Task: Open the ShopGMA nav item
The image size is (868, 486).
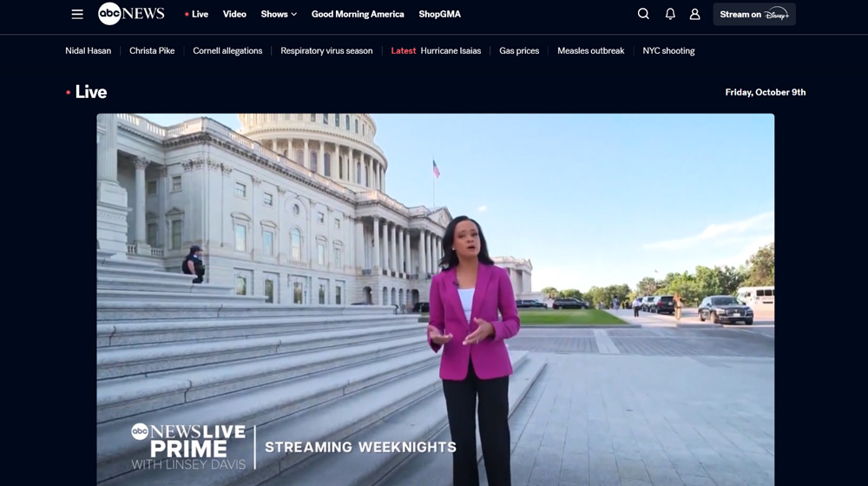Action: point(439,15)
